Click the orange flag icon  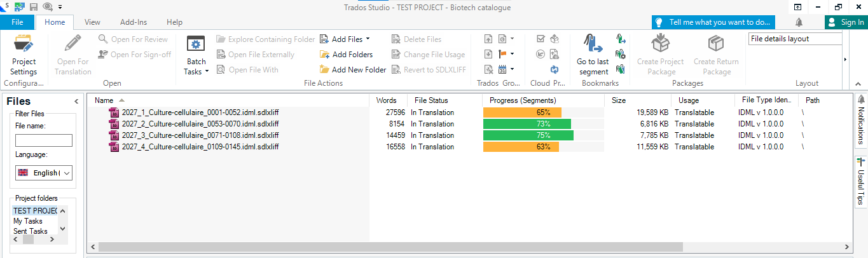click(503, 54)
